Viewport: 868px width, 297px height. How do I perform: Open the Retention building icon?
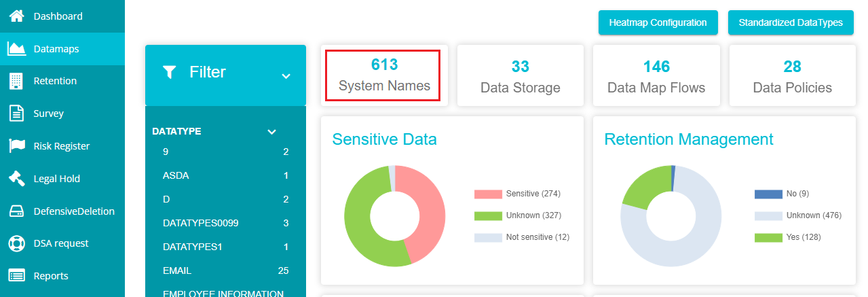[16, 81]
